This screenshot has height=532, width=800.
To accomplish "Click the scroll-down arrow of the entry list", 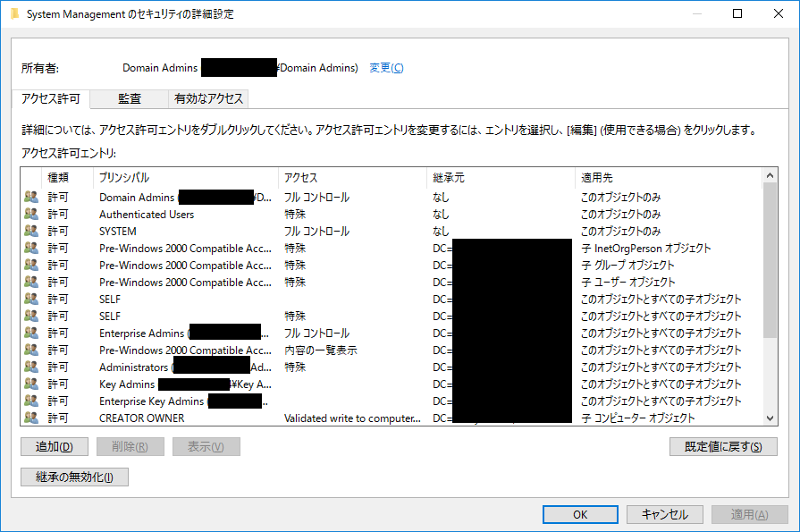I will point(771,418).
